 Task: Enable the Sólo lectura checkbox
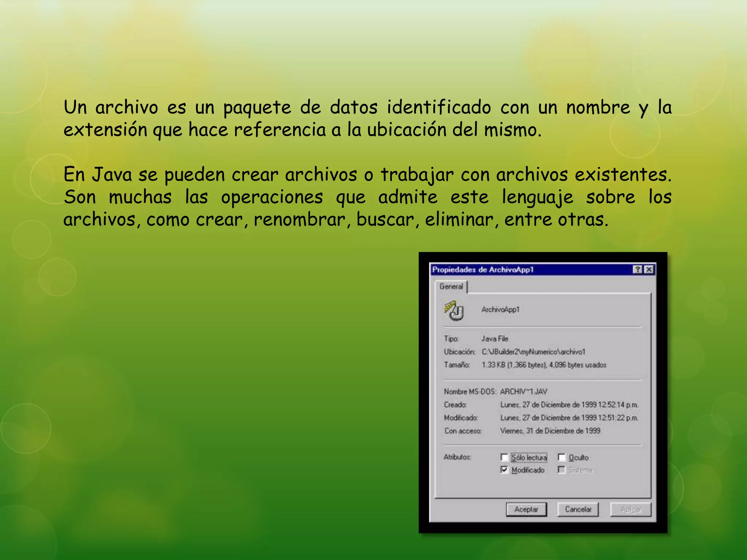coord(504,457)
